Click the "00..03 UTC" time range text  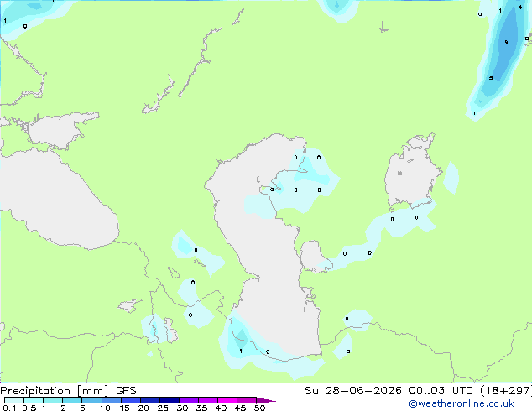441,391
